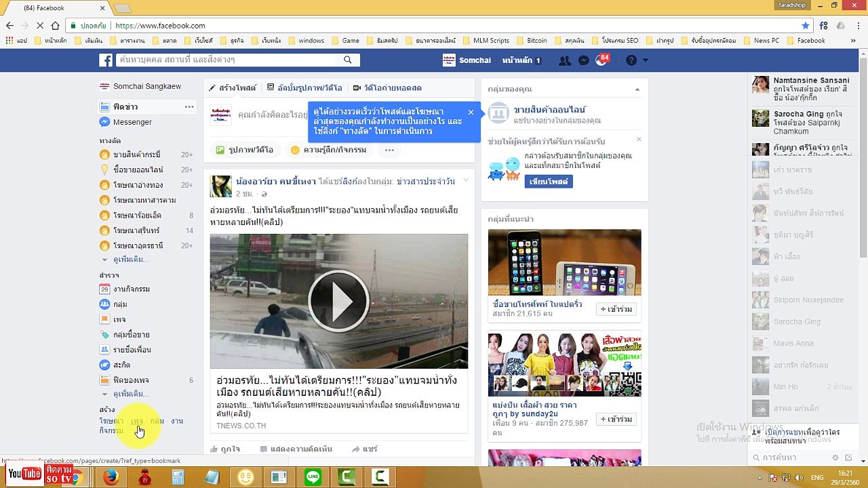
Task: Open โฆษณาอุดรธานี shortcut
Action: (138, 245)
